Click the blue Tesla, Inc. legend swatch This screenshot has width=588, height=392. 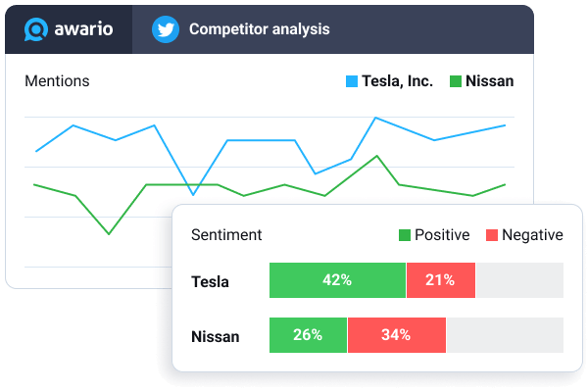tap(352, 81)
